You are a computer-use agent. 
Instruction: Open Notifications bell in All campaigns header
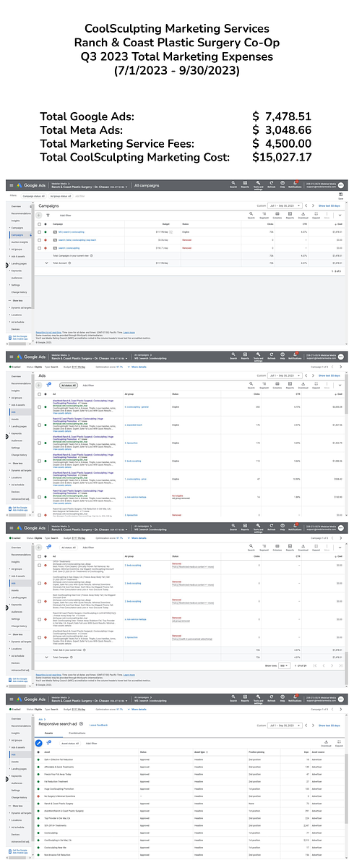click(x=295, y=184)
